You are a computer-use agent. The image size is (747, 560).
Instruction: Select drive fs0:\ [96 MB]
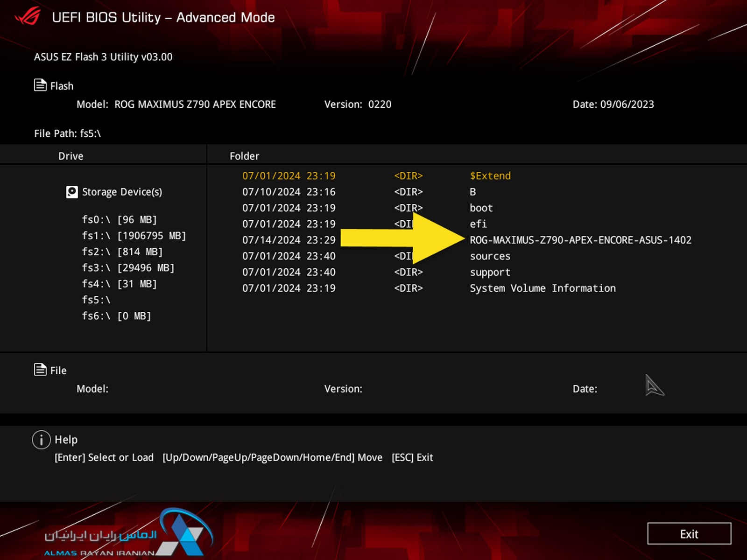[x=120, y=219]
